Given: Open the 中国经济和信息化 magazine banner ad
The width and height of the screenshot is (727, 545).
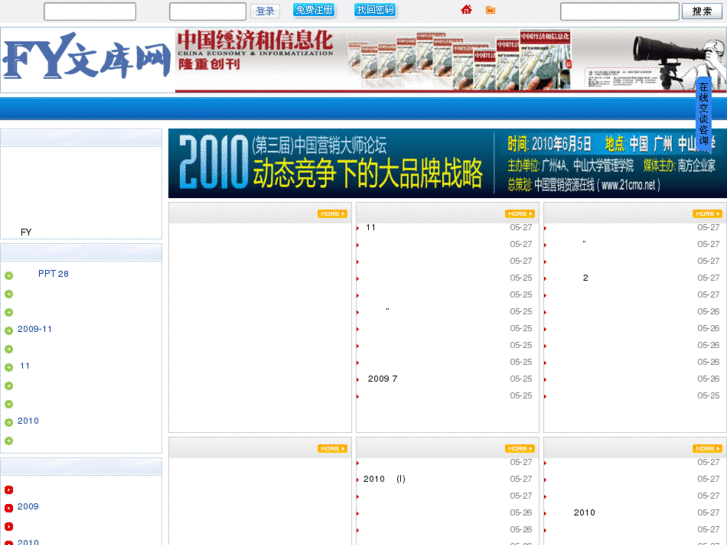Looking at the screenshot, I should (451, 59).
